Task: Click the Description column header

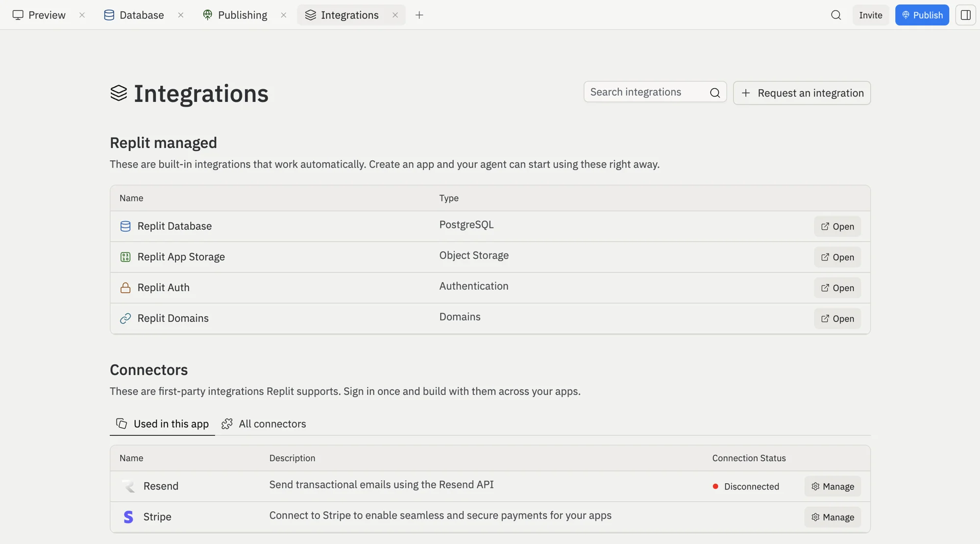Action: pyautogui.click(x=292, y=458)
